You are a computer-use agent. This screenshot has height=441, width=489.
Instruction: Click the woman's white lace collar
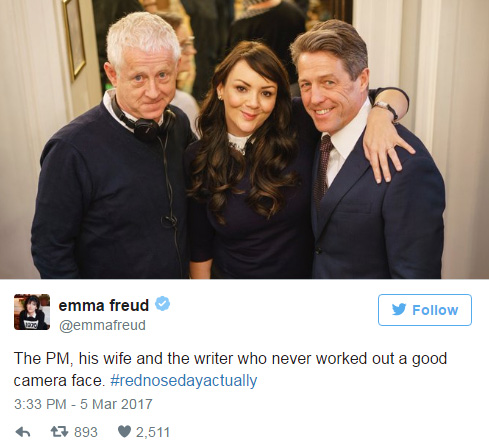coord(239,143)
